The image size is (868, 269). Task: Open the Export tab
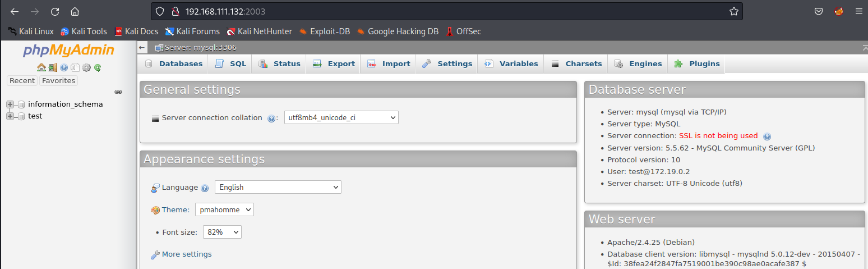click(x=334, y=64)
